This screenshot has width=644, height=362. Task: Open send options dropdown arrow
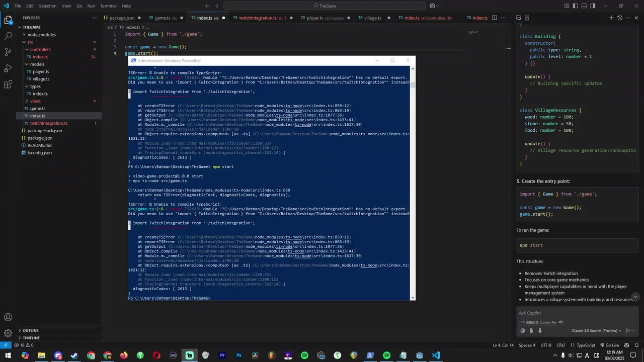pyautogui.click(x=634, y=330)
